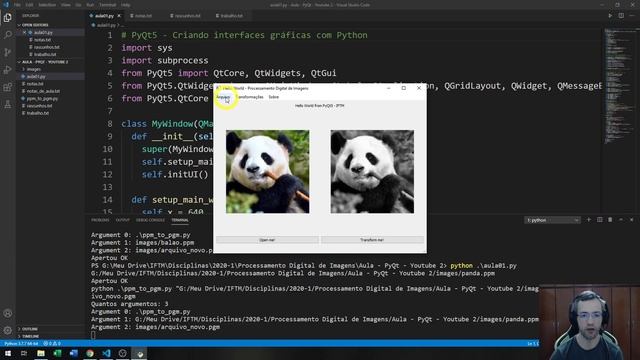Collapse the AULA - PYQT - YOUTUBE 2 folder section
The image size is (640, 360).
click(x=45, y=62)
